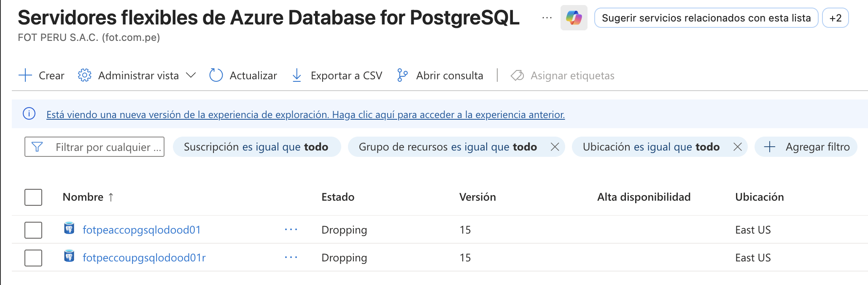
Task: Toggle the Nombre sort arrow
Action: [x=111, y=197]
